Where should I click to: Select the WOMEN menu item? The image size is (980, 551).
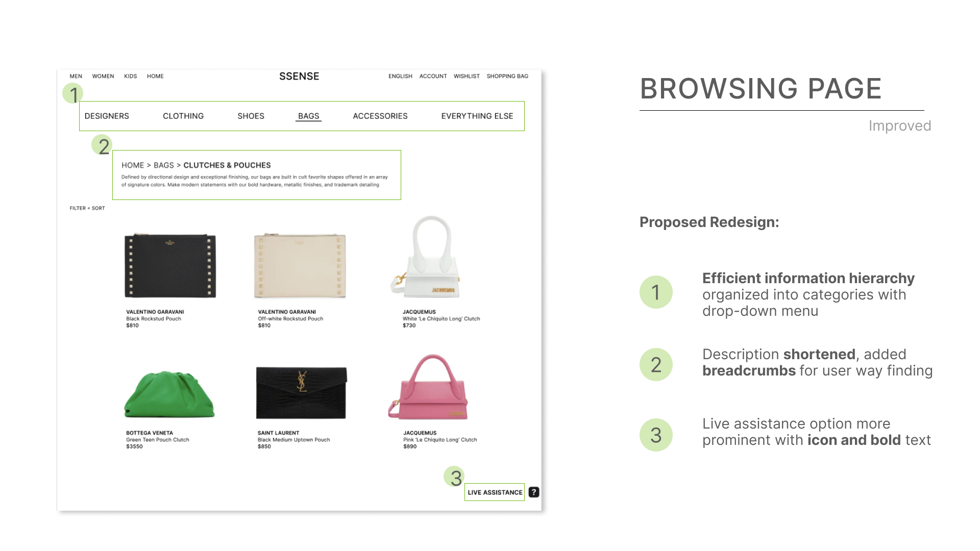102,76
